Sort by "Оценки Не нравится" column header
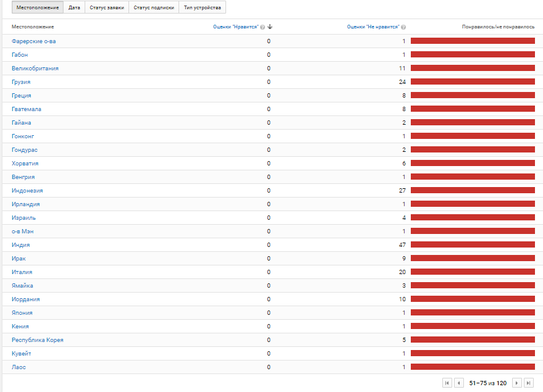543x392 pixels. (373, 27)
